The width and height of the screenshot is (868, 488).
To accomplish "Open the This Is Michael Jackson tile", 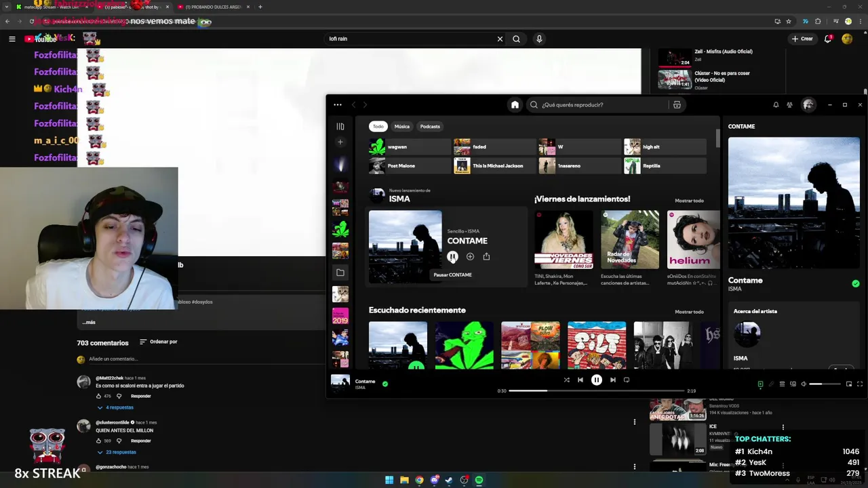I will (495, 165).
